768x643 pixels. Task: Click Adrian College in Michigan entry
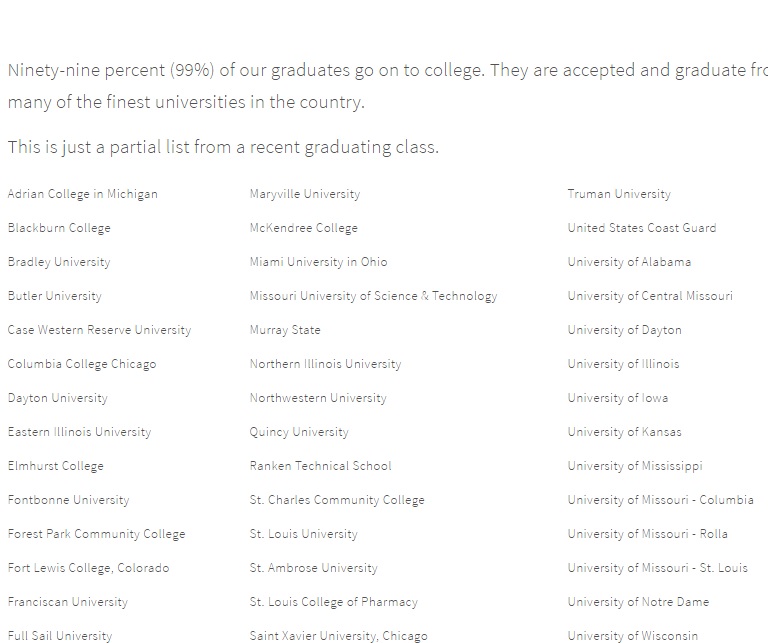coord(82,194)
